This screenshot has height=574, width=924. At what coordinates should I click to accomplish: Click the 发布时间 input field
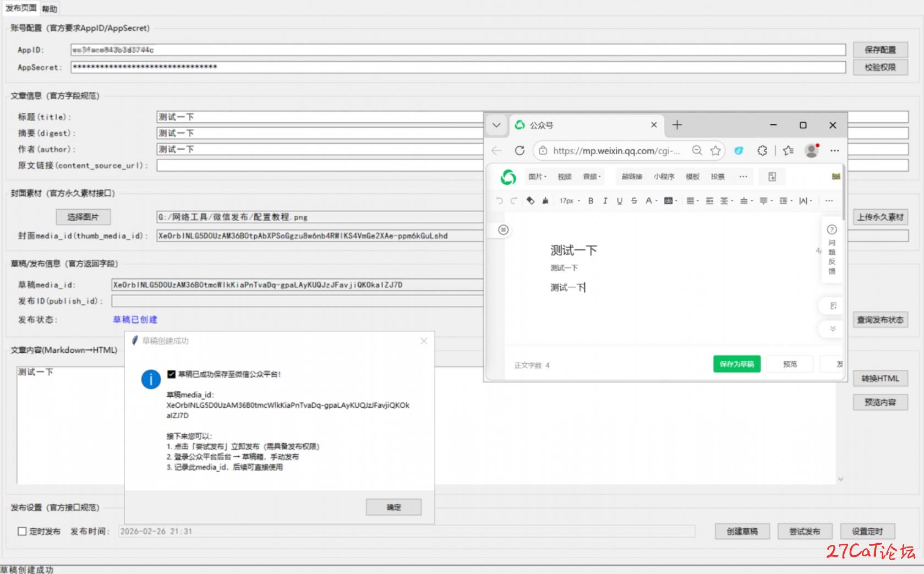point(406,531)
